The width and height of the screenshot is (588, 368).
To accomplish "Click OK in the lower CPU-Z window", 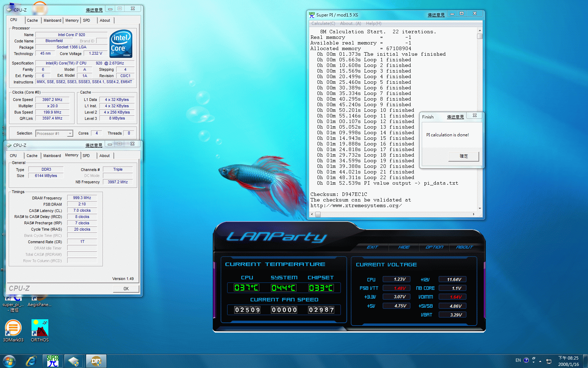I will tap(126, 289).
